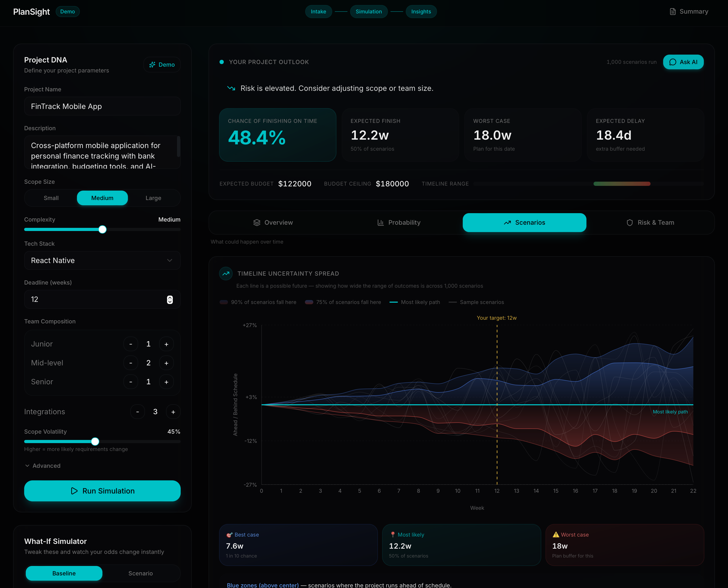Open the Tech Stack React Native dropdown
The height and width of the screenshot is (588, 728).
(x=102, y=260)
